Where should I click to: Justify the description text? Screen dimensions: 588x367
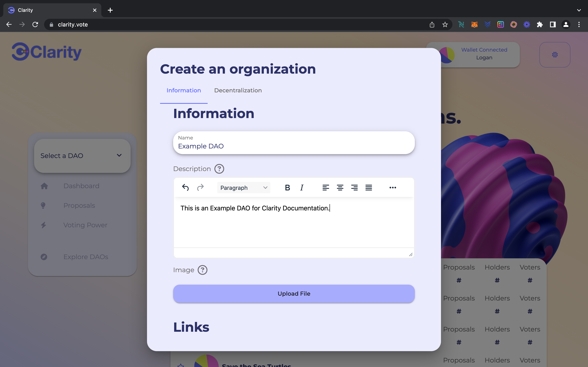point(369,188)
